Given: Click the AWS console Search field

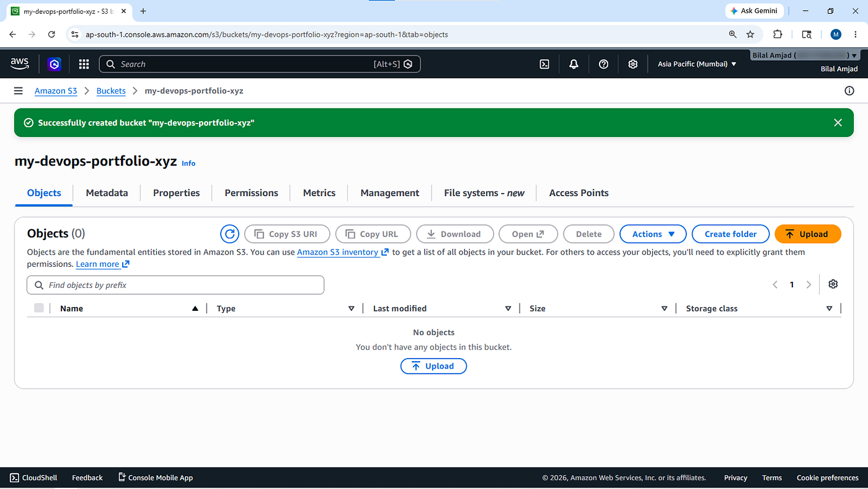Looking at the screenshot, I should (x=260, y=64).
